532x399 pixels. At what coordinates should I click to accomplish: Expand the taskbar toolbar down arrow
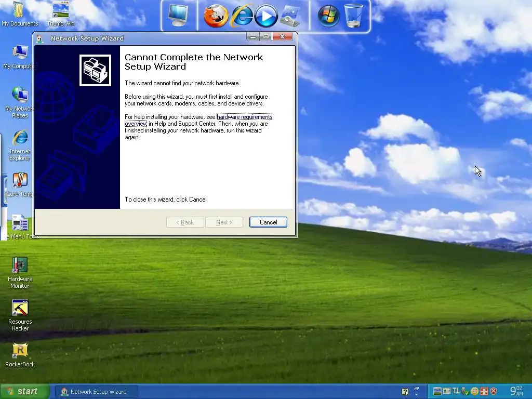point(417,395)
